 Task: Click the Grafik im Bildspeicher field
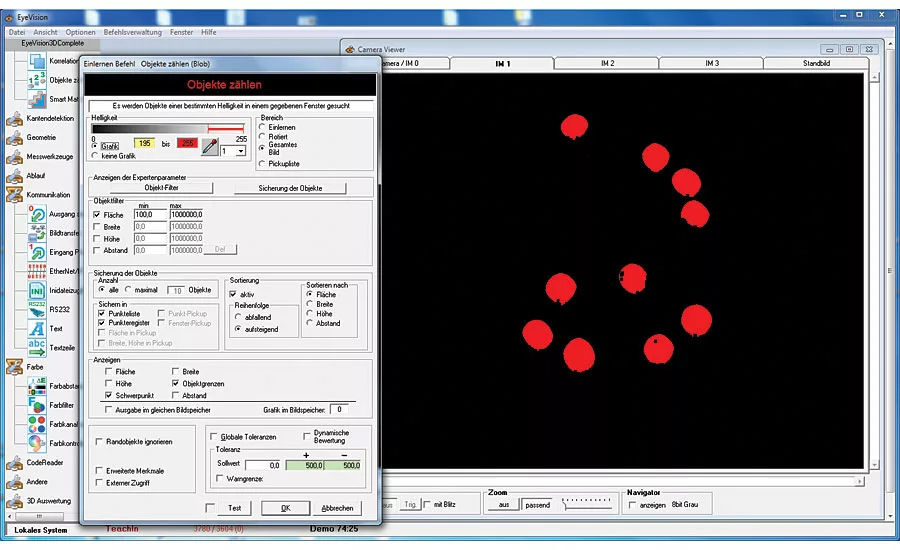point(339,409)
